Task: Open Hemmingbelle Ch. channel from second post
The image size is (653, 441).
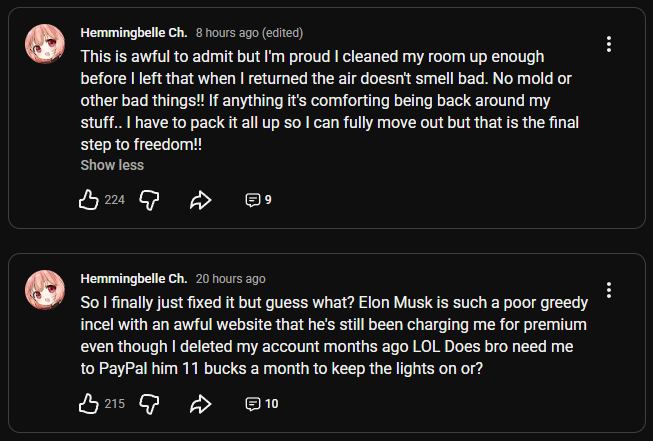Action: 133,278
